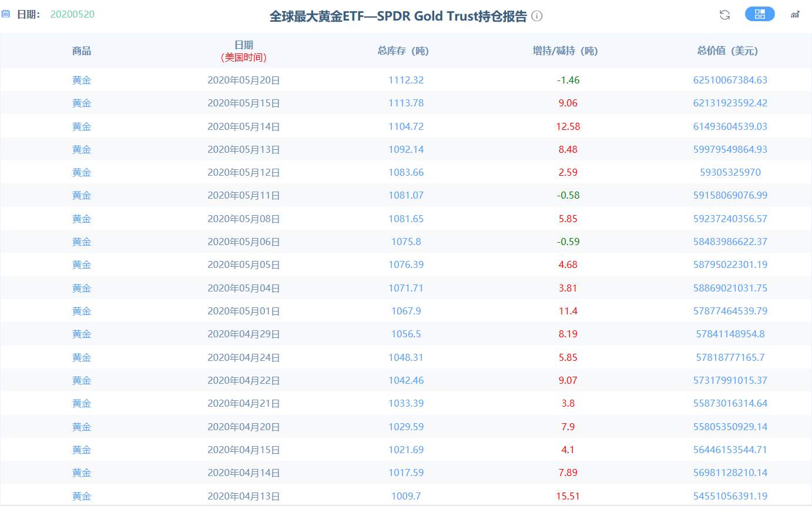Select the inventory value 1112.32

[x=406, y=80]
